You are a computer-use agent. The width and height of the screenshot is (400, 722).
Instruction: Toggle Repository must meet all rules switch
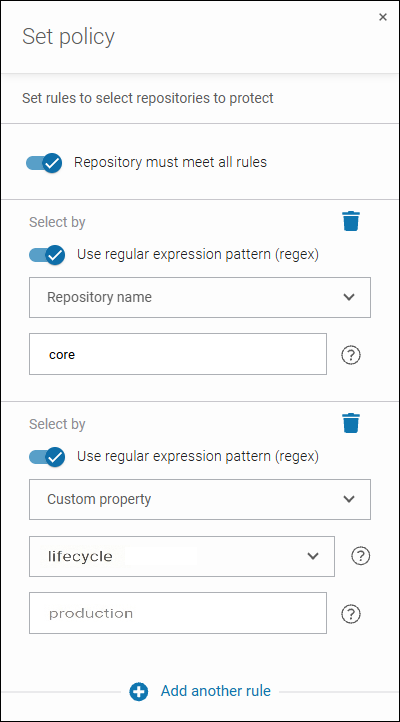click(x=44, y=163)
